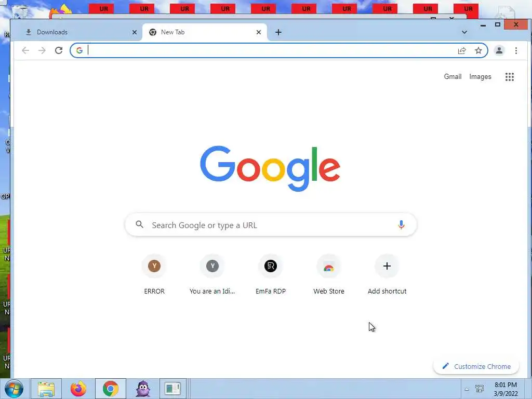Open the Google apps grid

510,77
